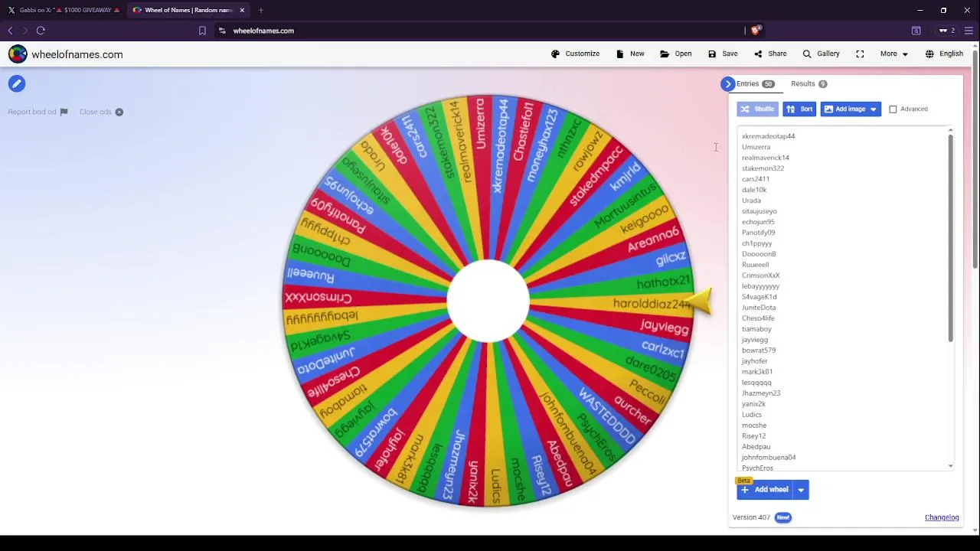Click the New! version badge

click(x=782, y=517)
